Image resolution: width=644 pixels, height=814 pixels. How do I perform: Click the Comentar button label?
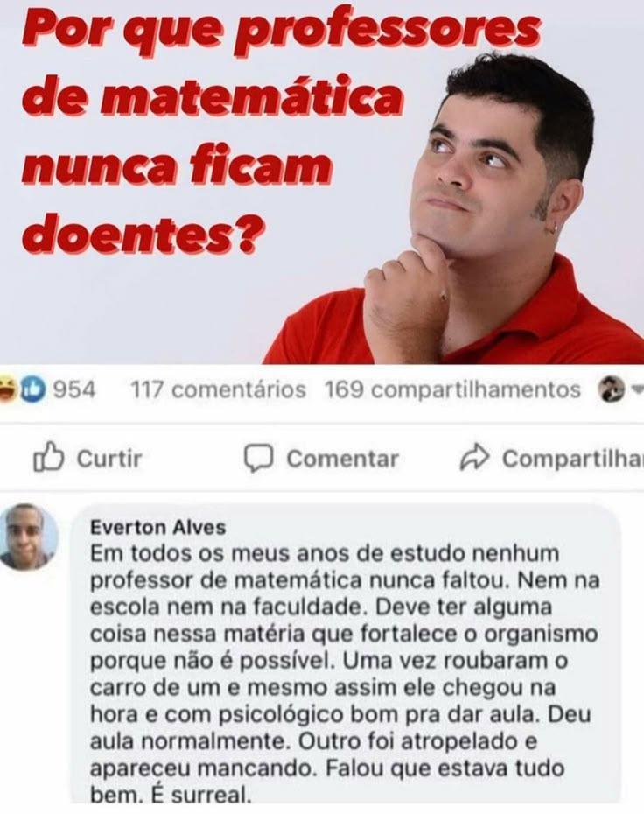[342, 459]
